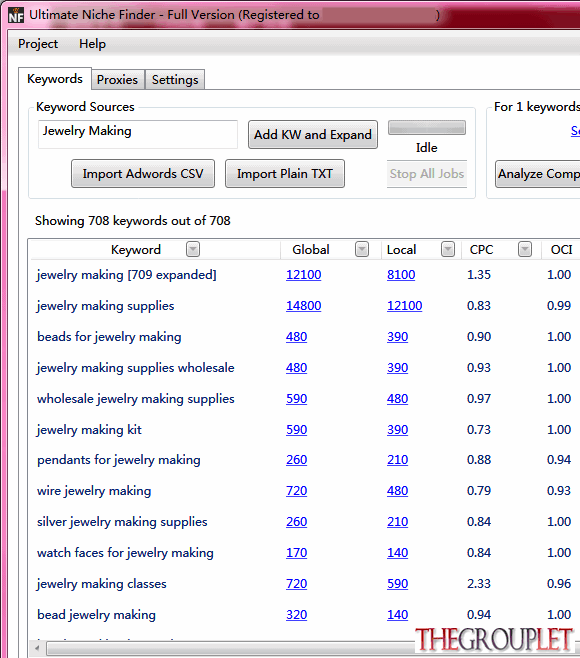Viewport: 580px width, 658px height.
Task: Click the left arrow of horizontal scrollbar
Action: [x=37, y=648]
